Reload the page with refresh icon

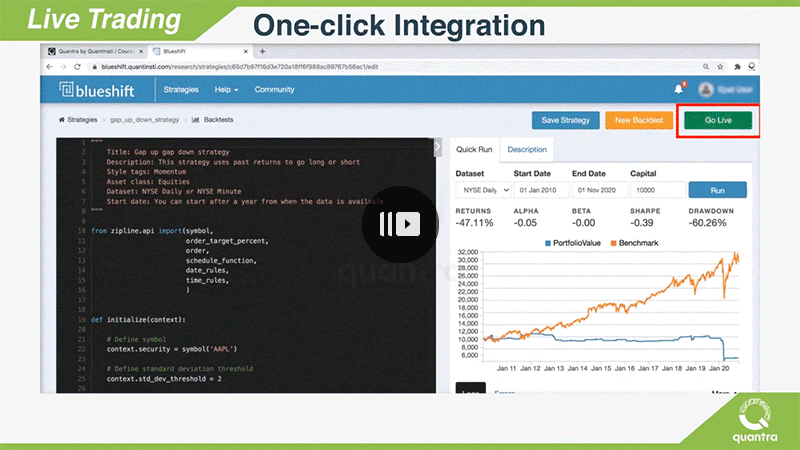[78, 67]
